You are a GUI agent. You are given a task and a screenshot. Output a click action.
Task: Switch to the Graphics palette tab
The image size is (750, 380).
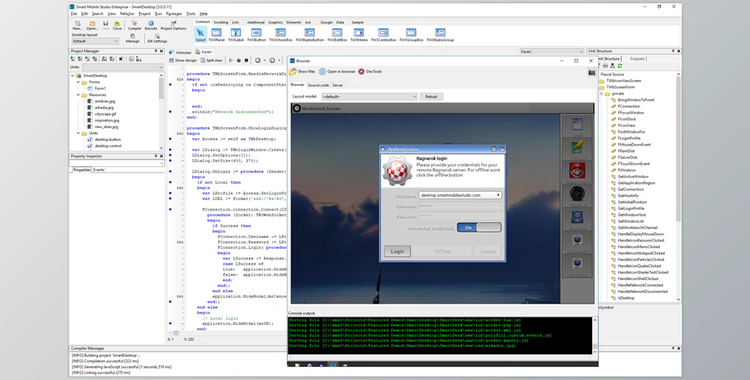click(x=276, y=22)
